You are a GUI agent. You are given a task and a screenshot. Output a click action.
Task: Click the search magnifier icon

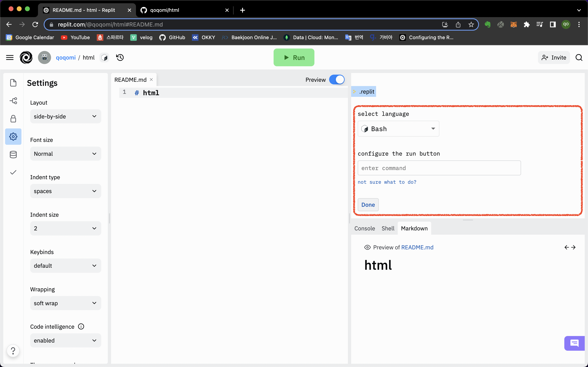point(579,57)
